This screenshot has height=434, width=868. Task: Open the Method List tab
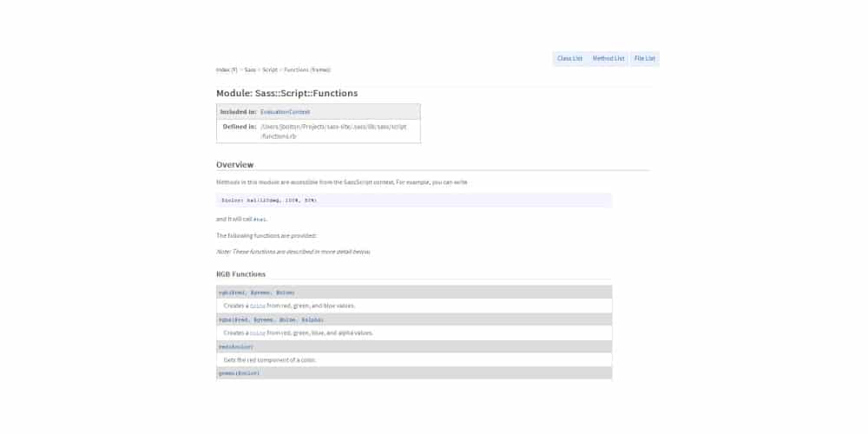608,59
